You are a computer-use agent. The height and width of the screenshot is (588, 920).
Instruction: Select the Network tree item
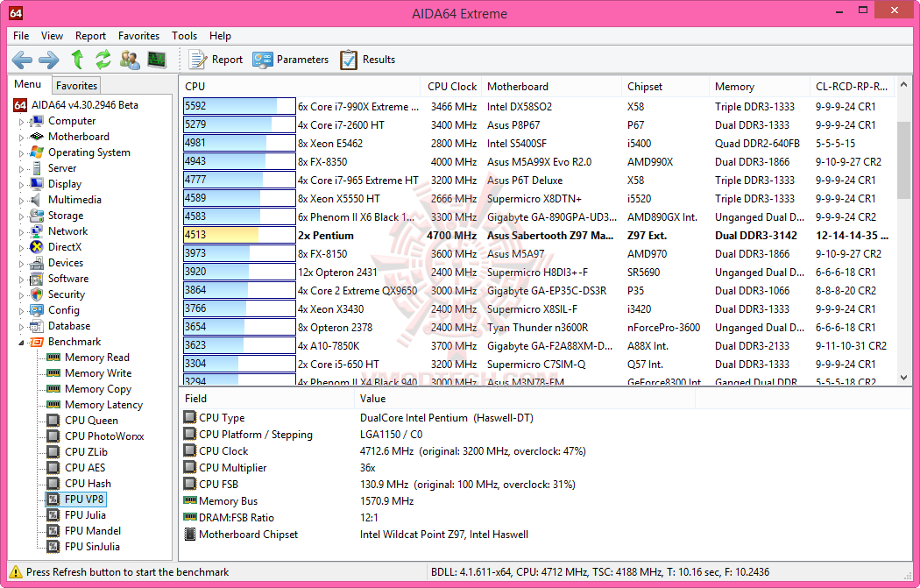coord(67,231)
